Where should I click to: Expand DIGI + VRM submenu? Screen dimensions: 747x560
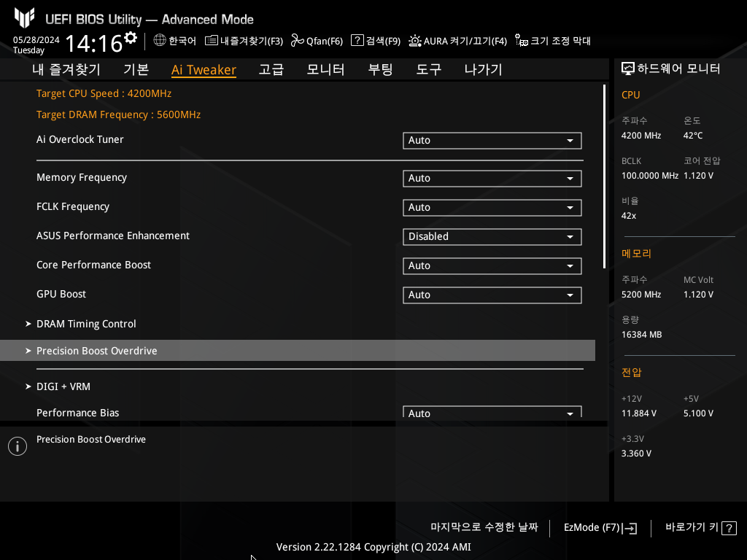click(58, 386)
